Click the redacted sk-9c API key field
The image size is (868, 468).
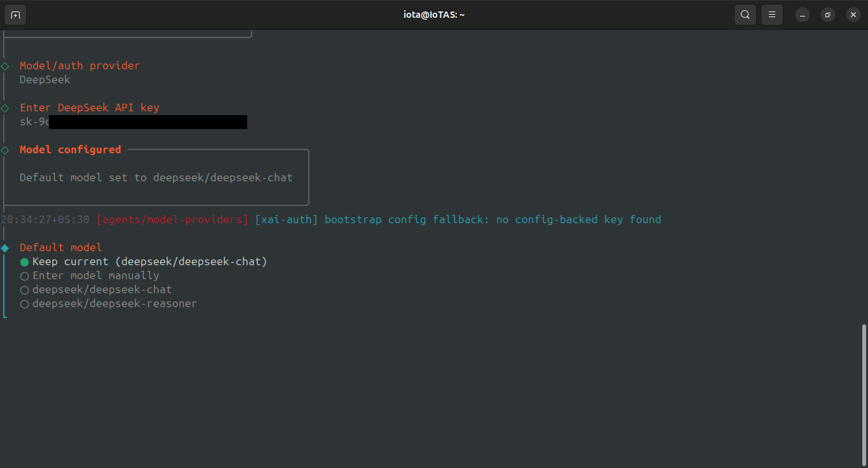[133, 121]
